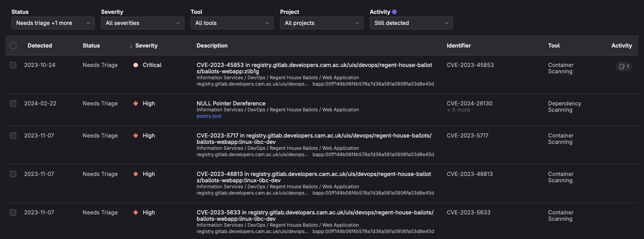Toggle the select-all checkbox in table header
Image resolution: width=644 pixels, height=239 pixels.
tap(13, 46)
